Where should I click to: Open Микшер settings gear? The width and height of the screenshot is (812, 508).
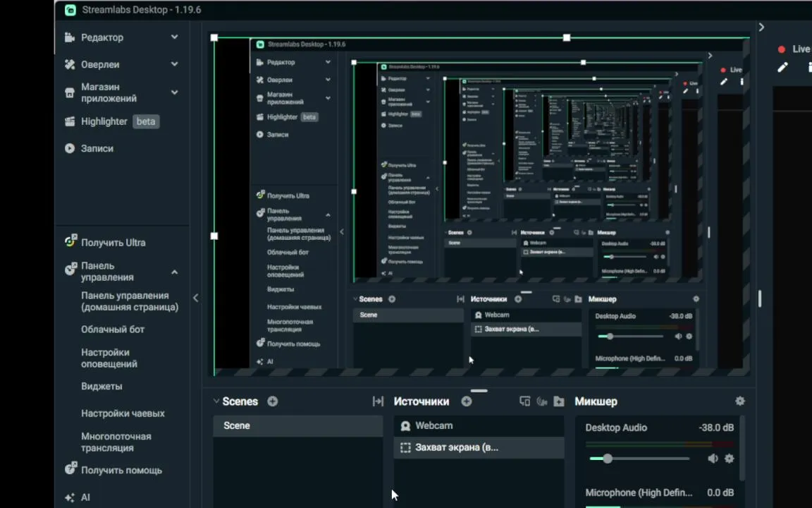click(x=740, y=401)
